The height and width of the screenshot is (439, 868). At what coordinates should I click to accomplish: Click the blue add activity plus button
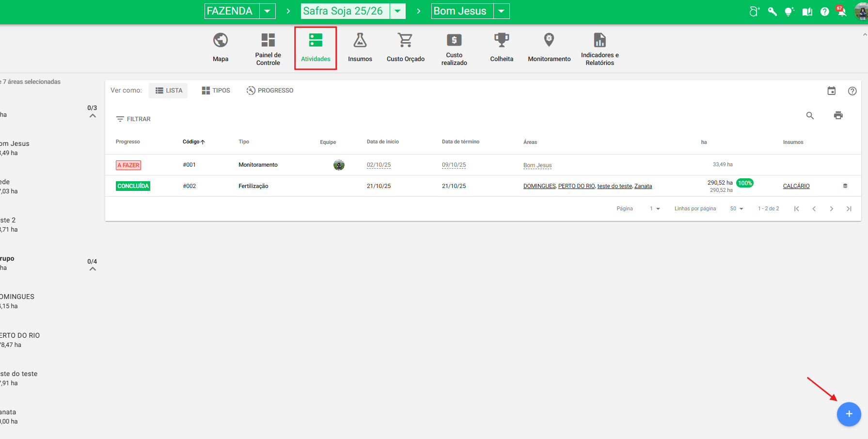(849, 414)
